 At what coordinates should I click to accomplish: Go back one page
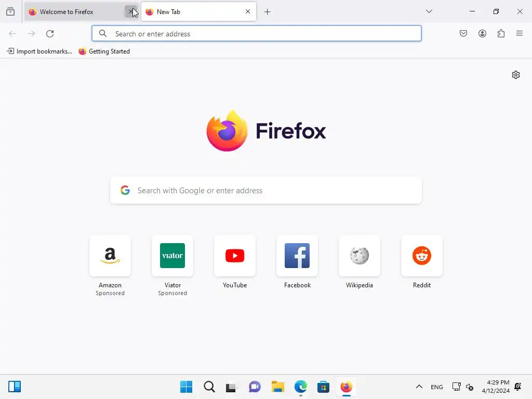(12, 34)
